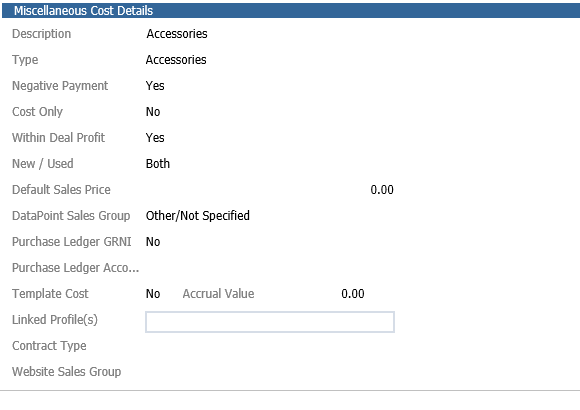Image resolution: width=580 pixels, height=410 pixels.
Task: Click the Default Sales Price amount 0.00
Action: pyautogui.click(x=382, y=190)
